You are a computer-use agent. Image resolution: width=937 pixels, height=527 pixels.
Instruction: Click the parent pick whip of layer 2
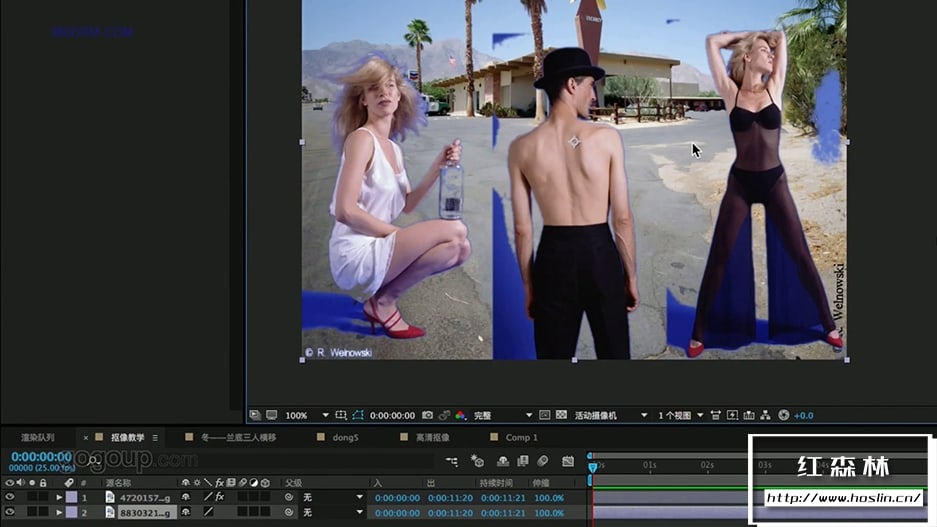(x=289, y=513)
